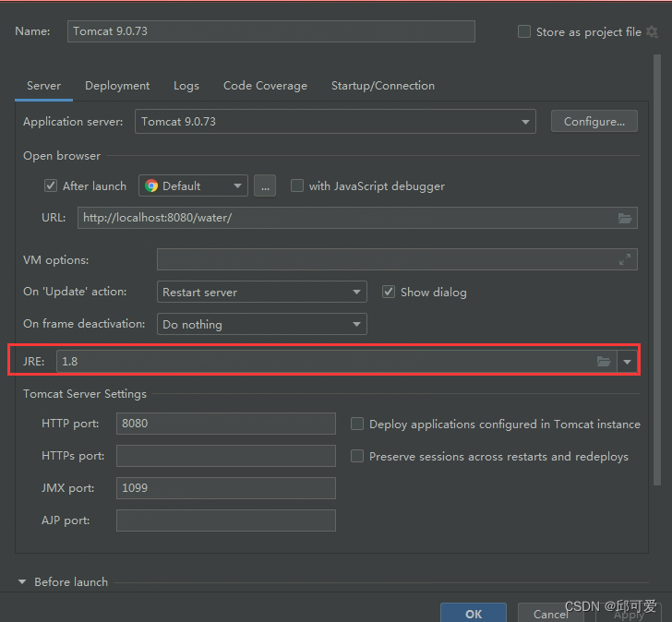Switch to the Logs tab

pyautogui.click(x=186, y=86)
